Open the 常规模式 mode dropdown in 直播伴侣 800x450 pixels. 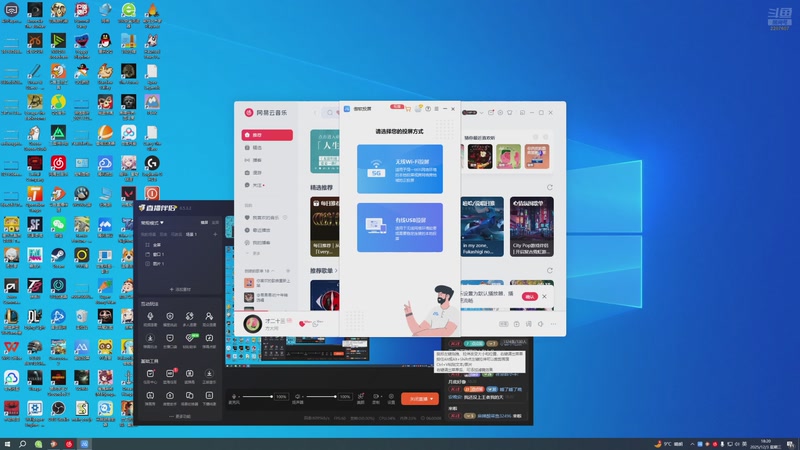152,223
